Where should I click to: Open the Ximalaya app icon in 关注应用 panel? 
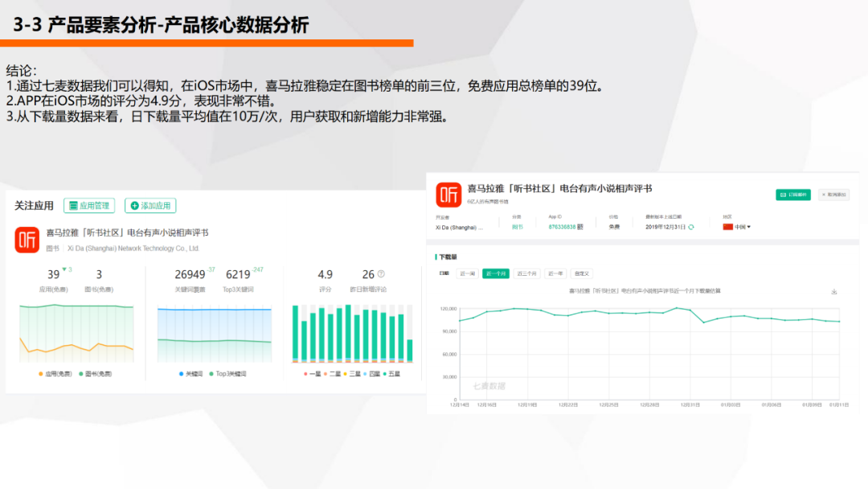click(x=27, y=240)
